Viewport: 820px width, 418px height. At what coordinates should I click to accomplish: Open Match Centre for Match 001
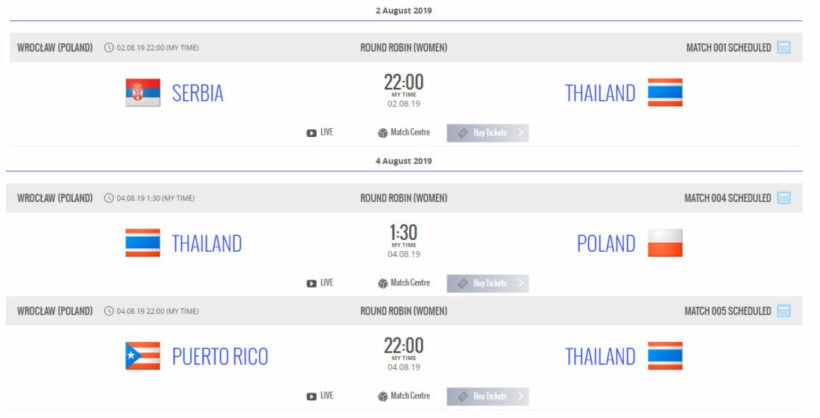click(403, 132)
